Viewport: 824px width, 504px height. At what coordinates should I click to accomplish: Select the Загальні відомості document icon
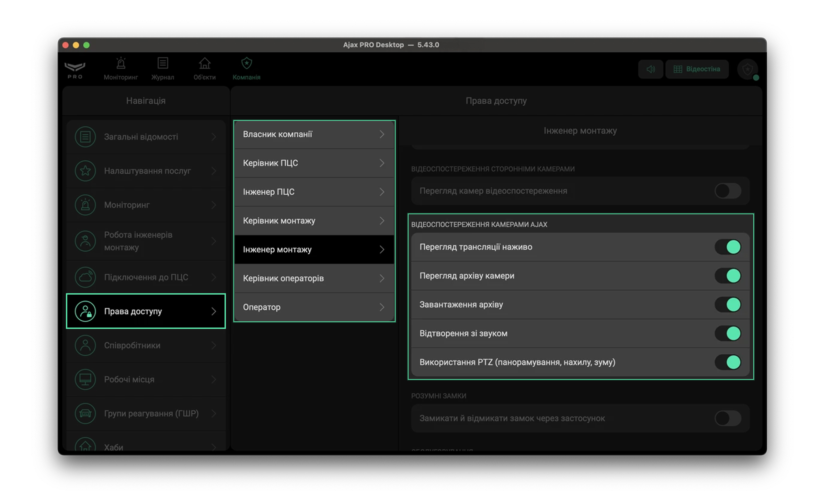(85, 137)
